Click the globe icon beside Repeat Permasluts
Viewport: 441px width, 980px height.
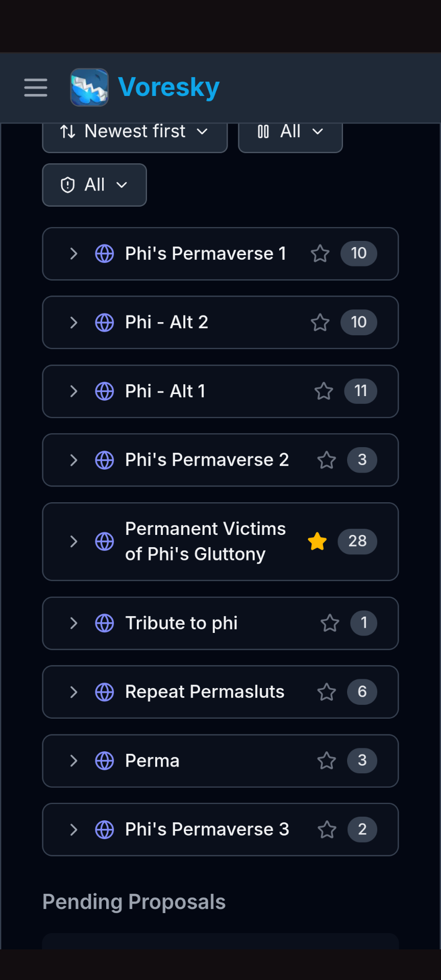pyautogui.click(x=105, y=692)
